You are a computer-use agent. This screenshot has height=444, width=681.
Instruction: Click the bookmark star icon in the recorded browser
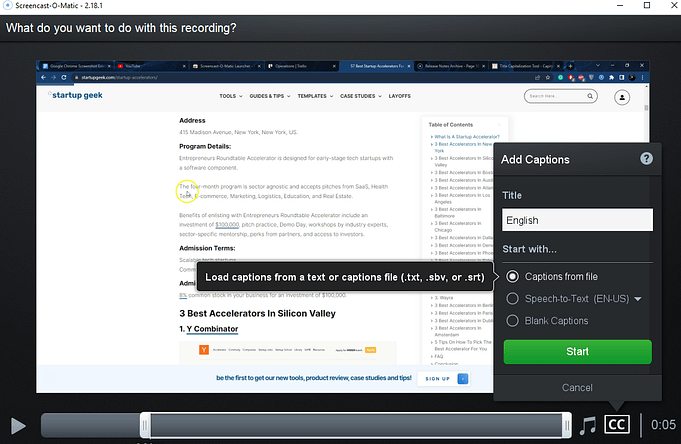point(548,77)
